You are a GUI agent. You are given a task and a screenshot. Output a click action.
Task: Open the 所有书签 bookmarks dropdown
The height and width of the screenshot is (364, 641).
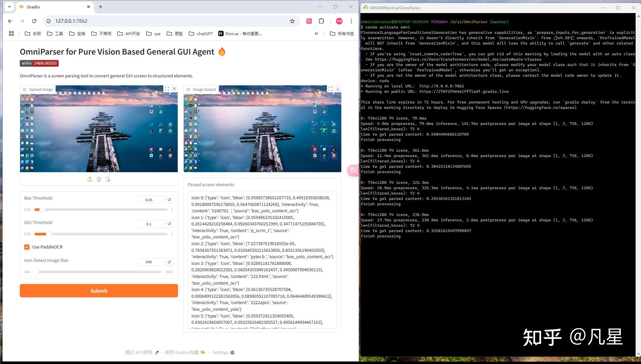(x=342, y=33)
